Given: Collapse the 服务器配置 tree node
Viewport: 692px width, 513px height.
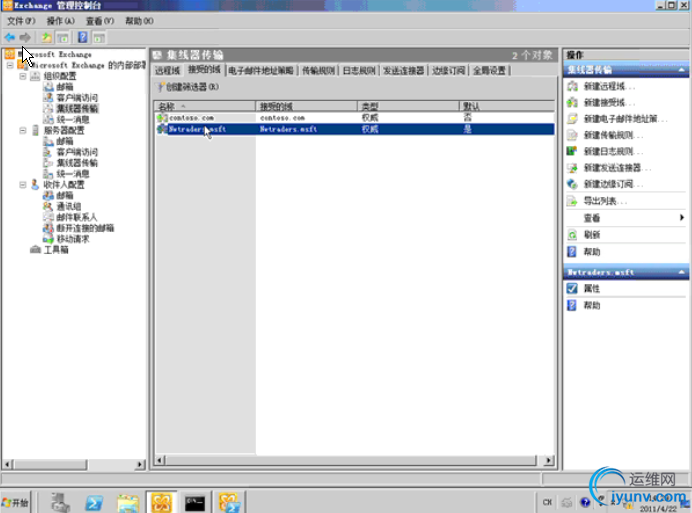Looking at the screenshot, I should pos(23,131).
